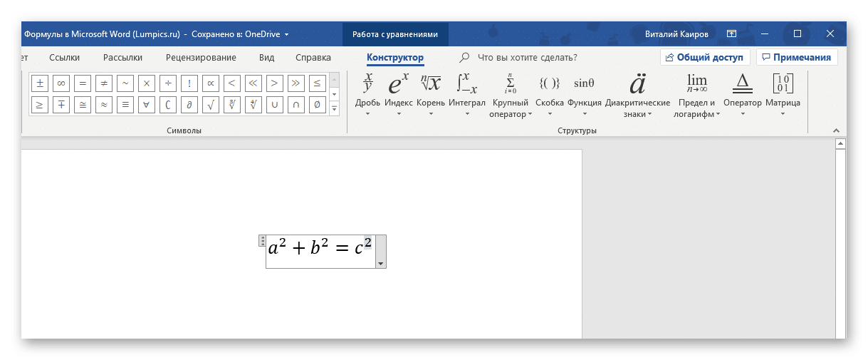The image size is (868, 360).
Task: Open the Диакритические знаки dropdown
Action: (x=637, y=96)
